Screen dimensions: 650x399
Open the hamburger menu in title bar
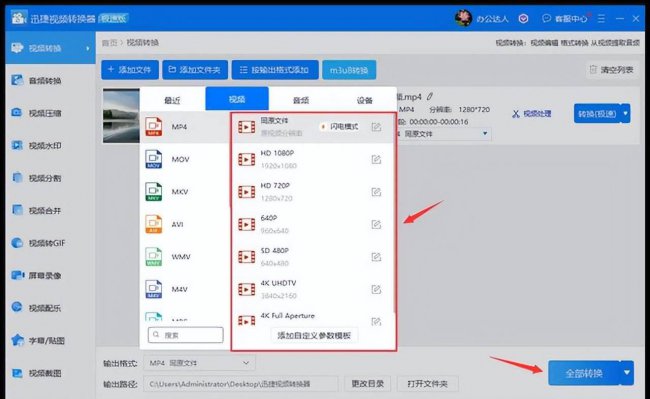601,19
